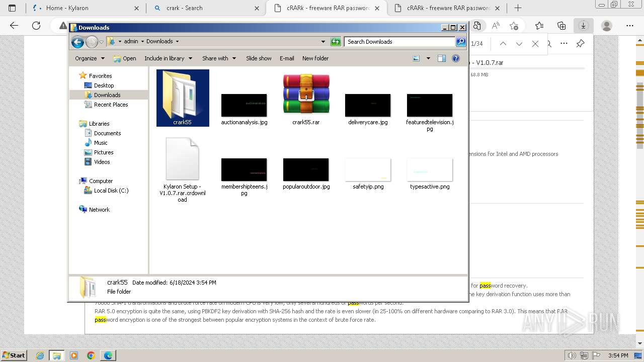The width and height of the screenshot is (644, 362).
Task: Open Pictures library
Action: click(104, 152)
